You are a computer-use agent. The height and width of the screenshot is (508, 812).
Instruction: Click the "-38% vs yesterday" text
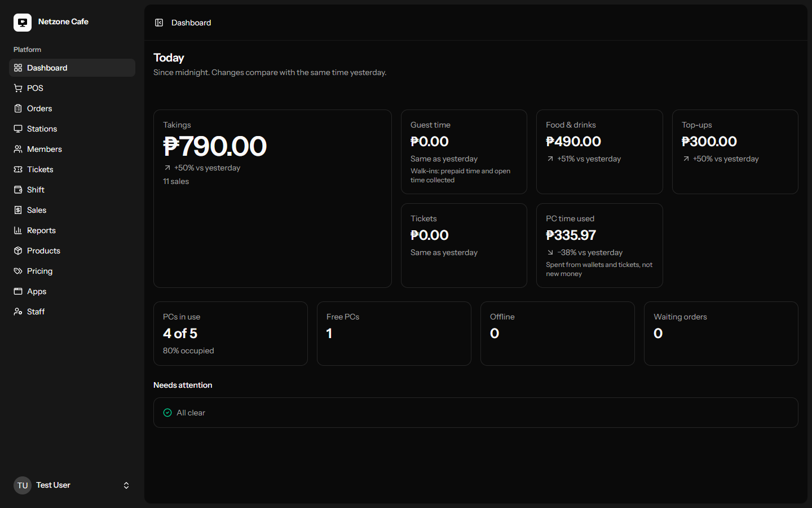click(590, 252)
